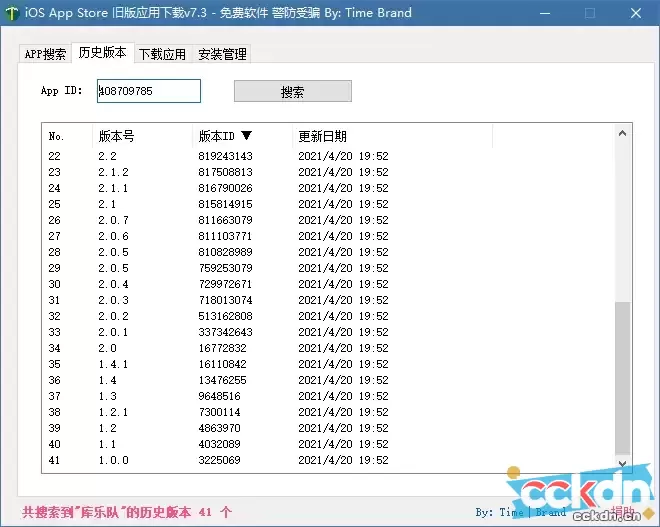Click the app logo icon in title bar
The height and width of the screenshot is (527, 660).
click(12, 13)
